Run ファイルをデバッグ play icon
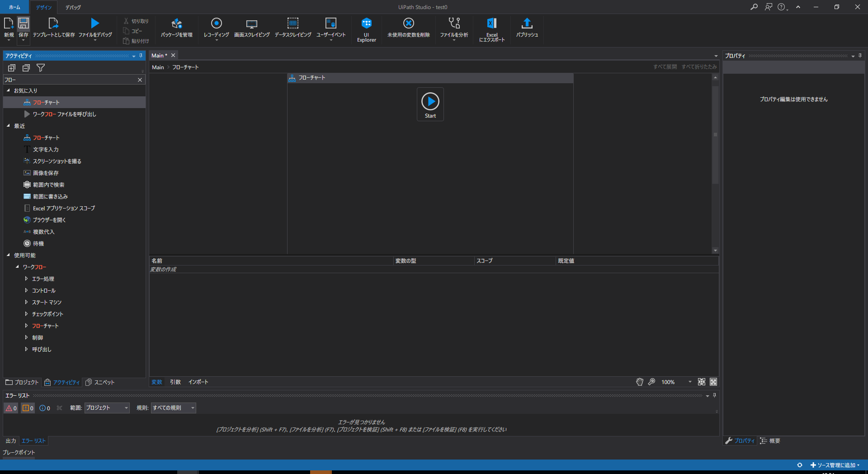The height and width of the screenshot is (474, 868). coord(95,23)
